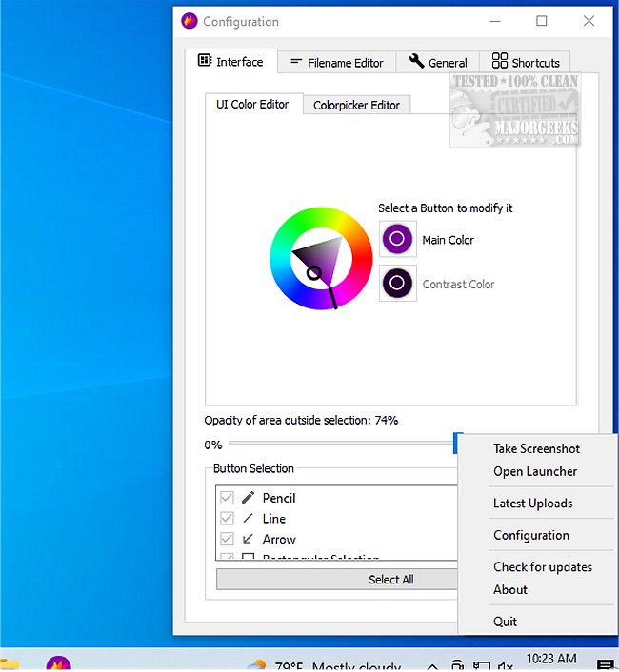619x672 pixels.
Task: Open the Shortcuts tab
Action: click(x=525, y=63)
